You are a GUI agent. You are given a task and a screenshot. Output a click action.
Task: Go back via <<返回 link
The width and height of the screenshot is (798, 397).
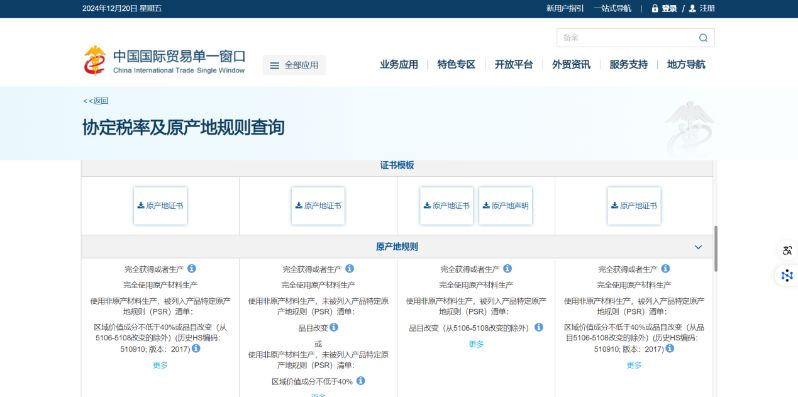point(96,101)
